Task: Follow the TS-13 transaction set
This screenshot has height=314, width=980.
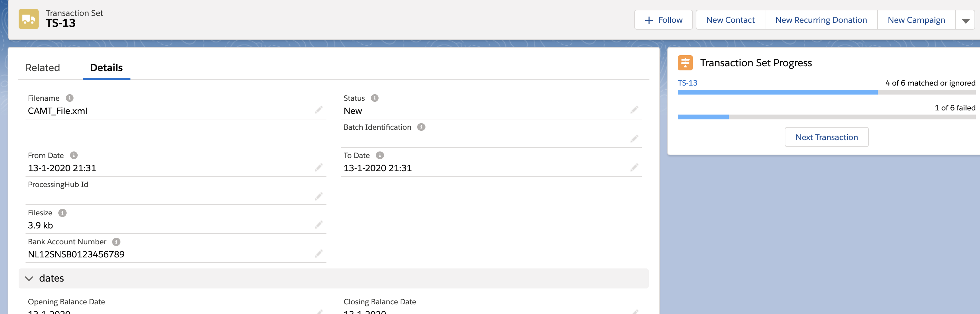Action: coord(663,19)
